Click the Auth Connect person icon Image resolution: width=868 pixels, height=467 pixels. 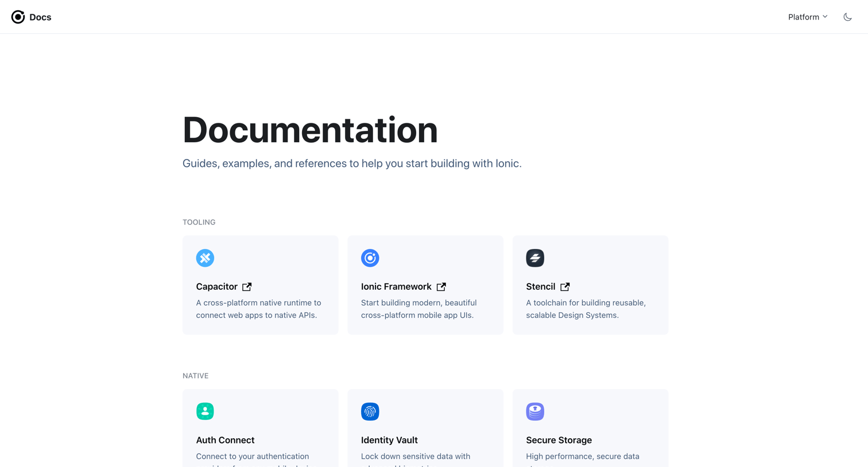[x=205, y=411]
